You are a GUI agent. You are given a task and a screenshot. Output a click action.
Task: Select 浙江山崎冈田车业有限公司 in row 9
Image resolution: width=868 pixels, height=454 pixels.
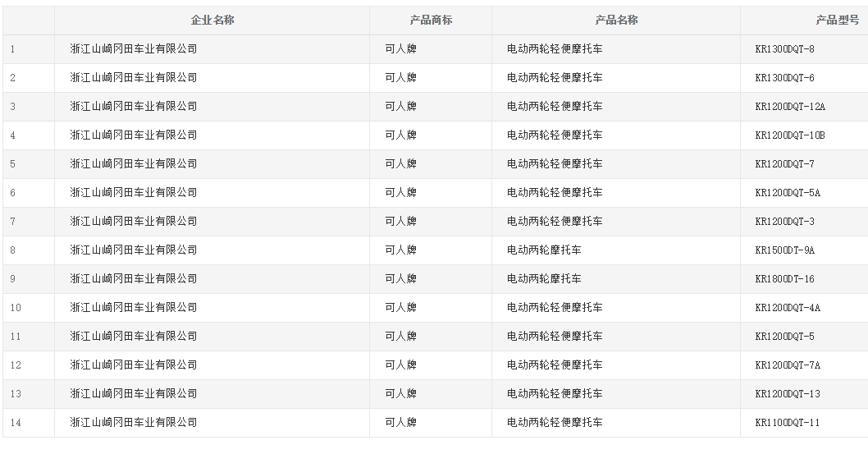[134, 280]
